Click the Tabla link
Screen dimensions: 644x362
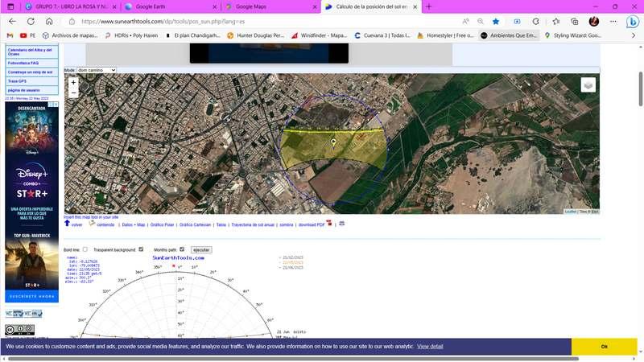221,225
